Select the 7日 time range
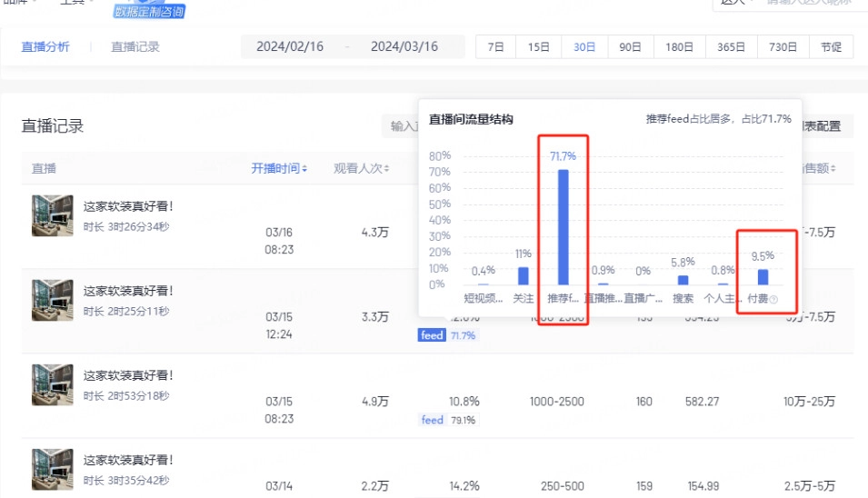Screen dimensions: 868x498 (495, 47)
